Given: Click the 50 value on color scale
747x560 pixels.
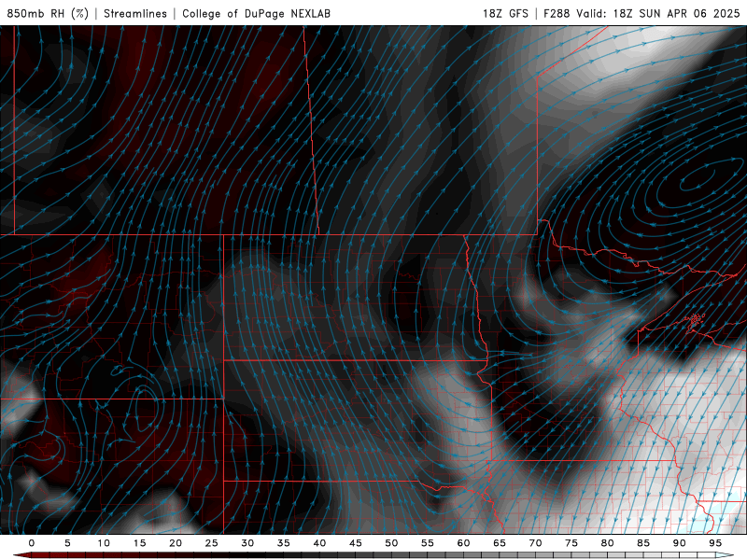Looking at the screenshot, I should [x=391, y=543].
